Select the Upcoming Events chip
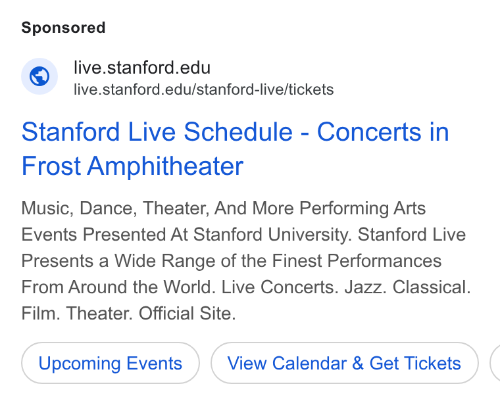This screenshot has height=405, width=500. 110,363
